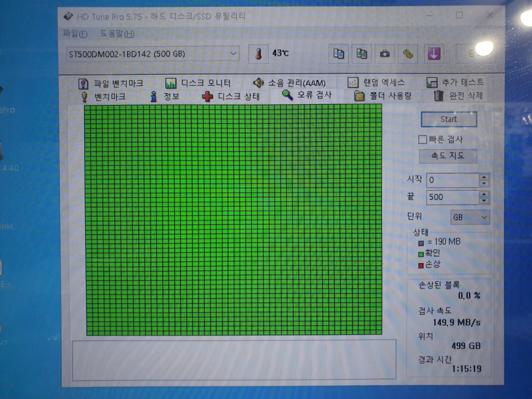Expand the ST500DM002 drive selection dropdown
The image size is (532, 399).
point(153,54)
